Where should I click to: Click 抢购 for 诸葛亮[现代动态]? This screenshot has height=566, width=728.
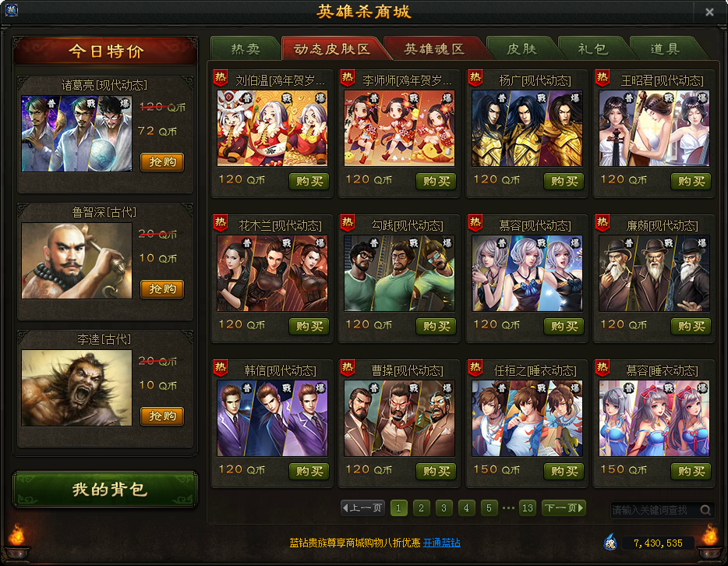(x=162, y=162)
